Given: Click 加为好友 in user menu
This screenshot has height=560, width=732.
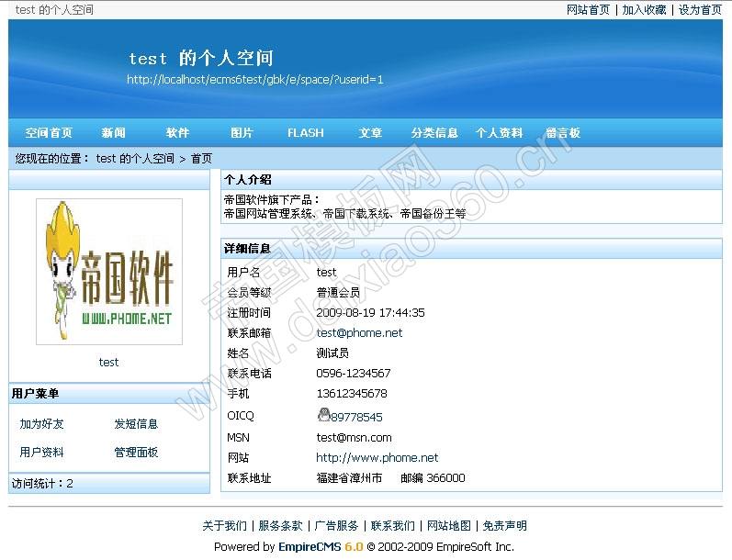Looking at the screenshot, I should pyautogui.click(x=42, y=424).
